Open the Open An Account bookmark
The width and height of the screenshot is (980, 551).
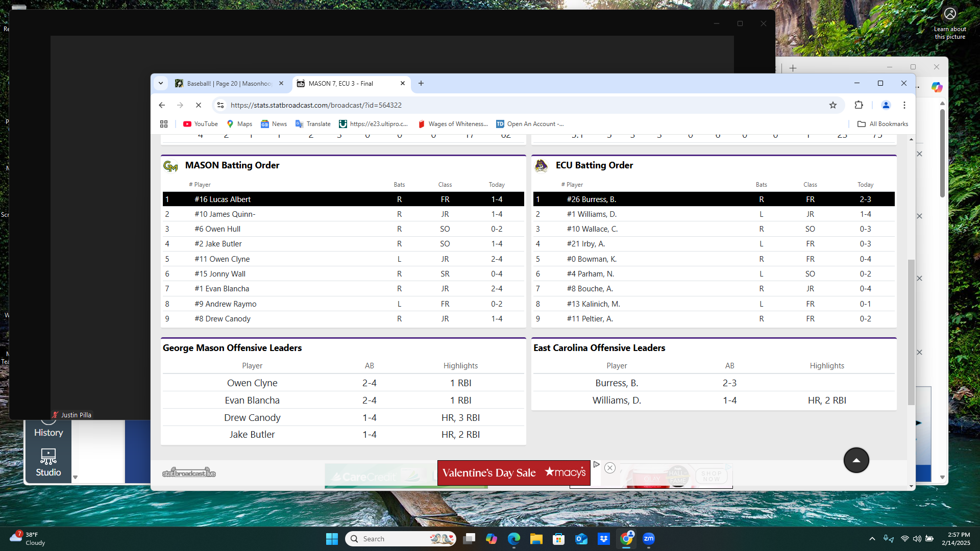(530, 124)
